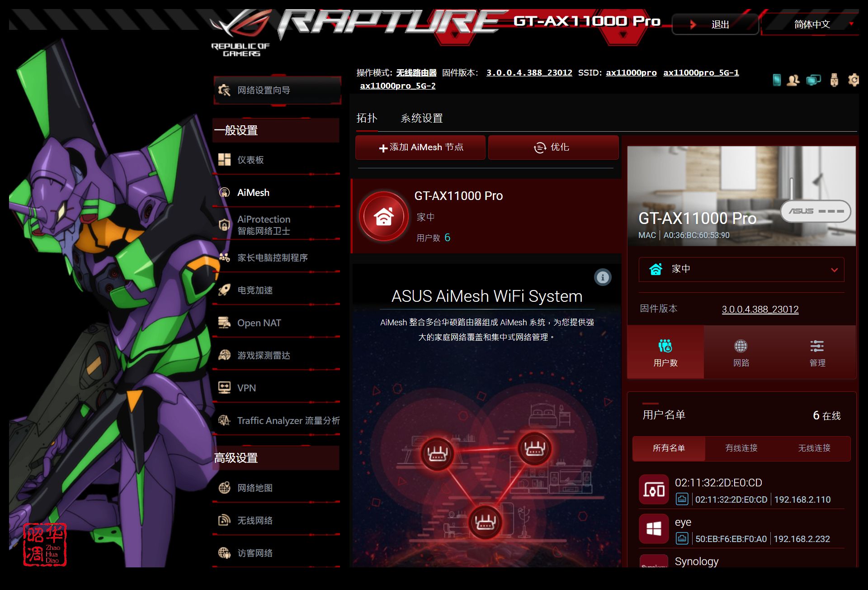Screen dimensions: 868x590
Task: Select the 管理 tab
Action: (x=817, y=352)
